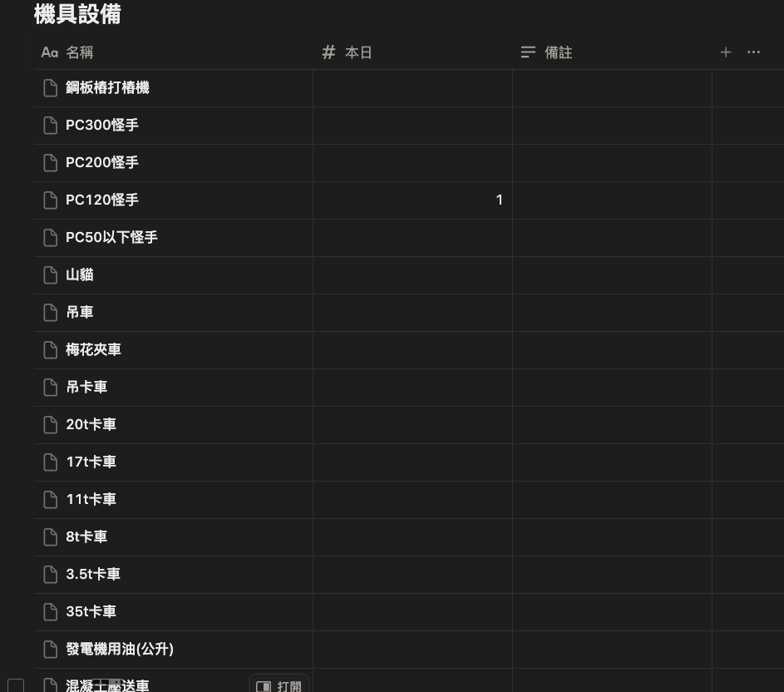
Task: Select the 35t卡車 row name
Action: point(91,611)
